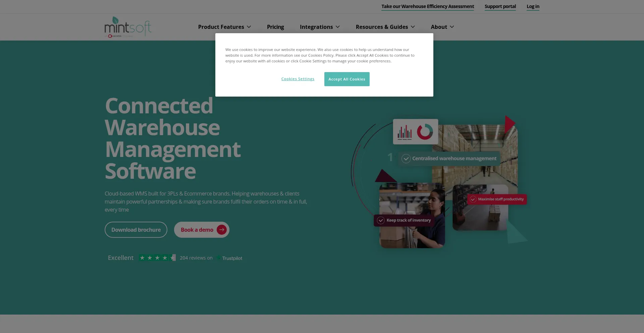The image size is (644, 333).
Task: Click checkmark on Maximise staff productivity badge
Action: 473,199
